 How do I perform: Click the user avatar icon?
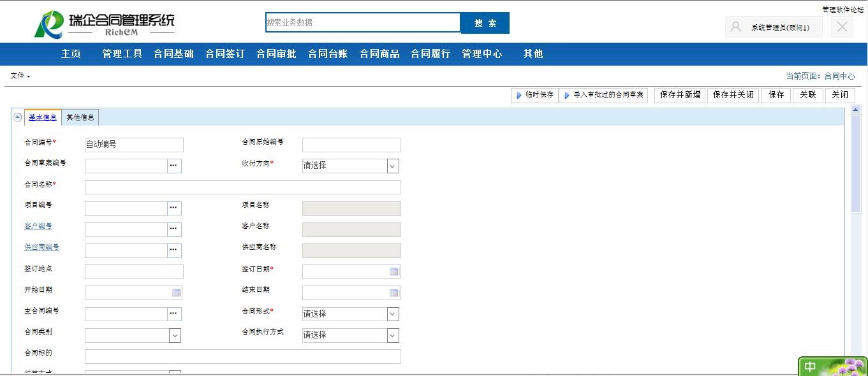click(x=735, y=27)
